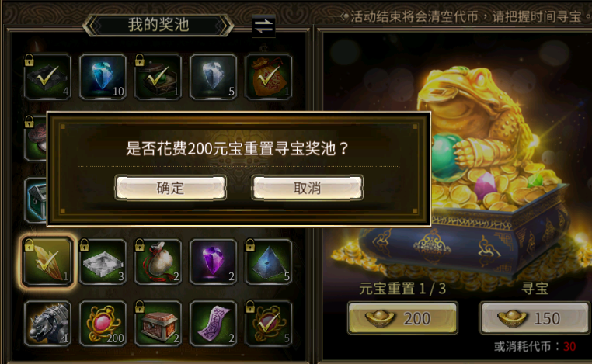Toggle the checked amulet in bottom row
The image size is (592, 364).
pos(269,324)
